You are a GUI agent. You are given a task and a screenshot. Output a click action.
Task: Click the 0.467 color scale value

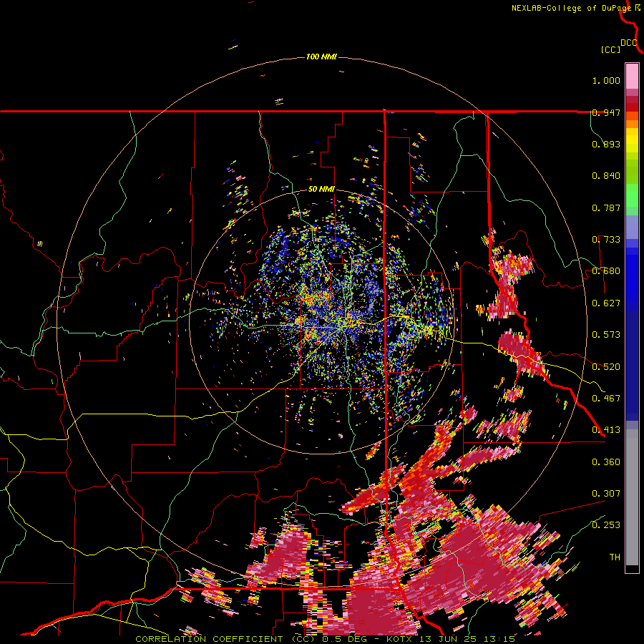606,399
